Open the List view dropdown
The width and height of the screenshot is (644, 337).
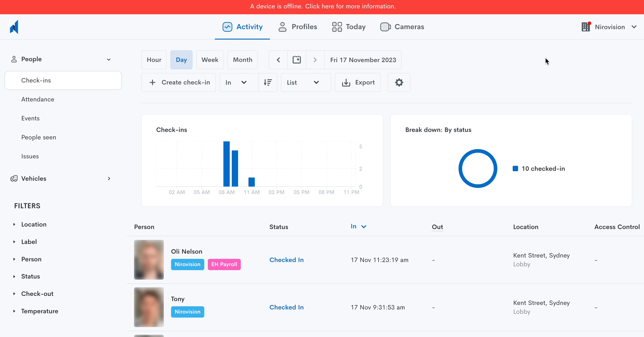306,82
